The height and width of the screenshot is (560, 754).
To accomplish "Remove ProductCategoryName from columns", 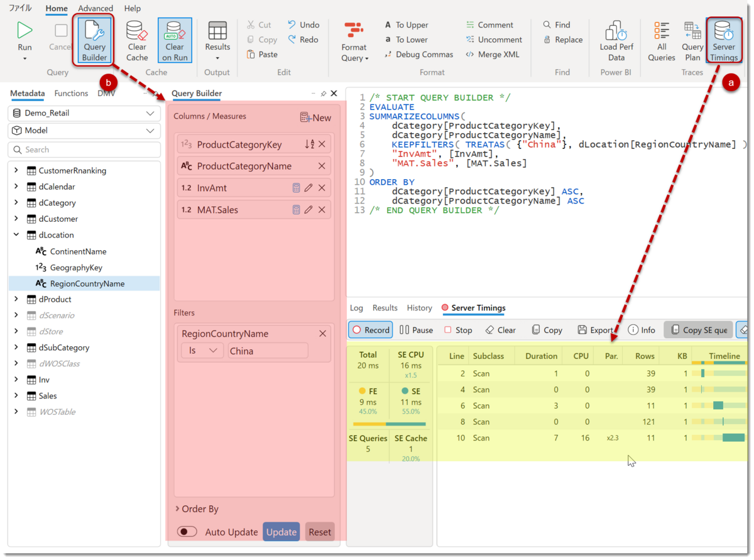I will pos(322,166).
